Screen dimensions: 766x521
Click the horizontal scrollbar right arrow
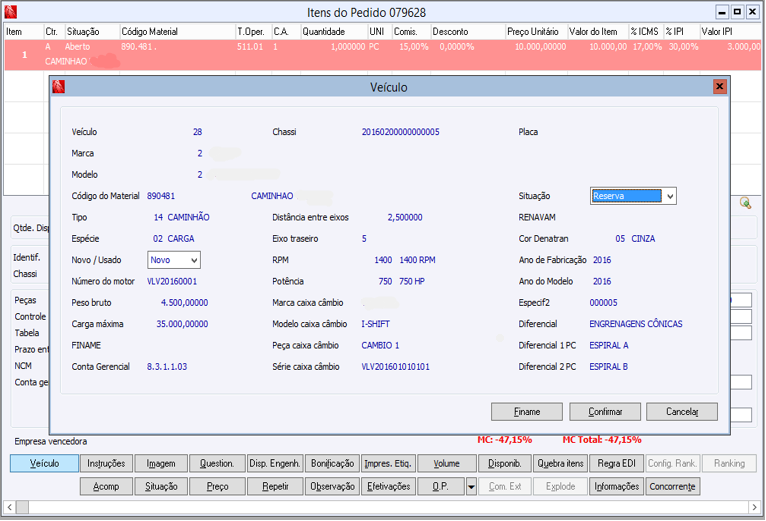(x=755, y=507)
